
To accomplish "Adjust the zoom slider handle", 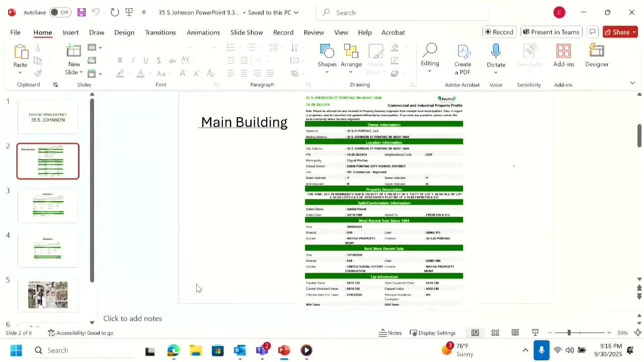I will coord(569,333).
